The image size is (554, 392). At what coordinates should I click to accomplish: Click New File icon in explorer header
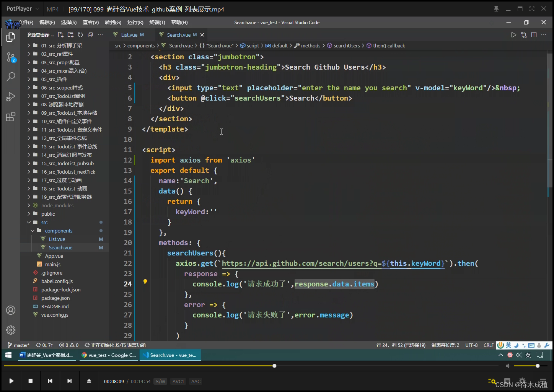pyautogui.click(x=60, y=35)
